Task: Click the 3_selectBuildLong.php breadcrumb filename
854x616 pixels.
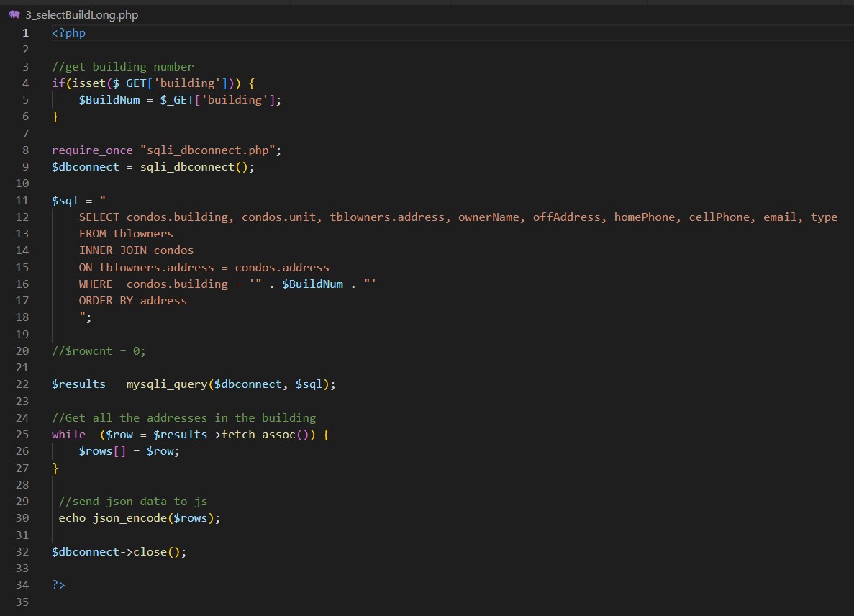Action: [81, 15]
